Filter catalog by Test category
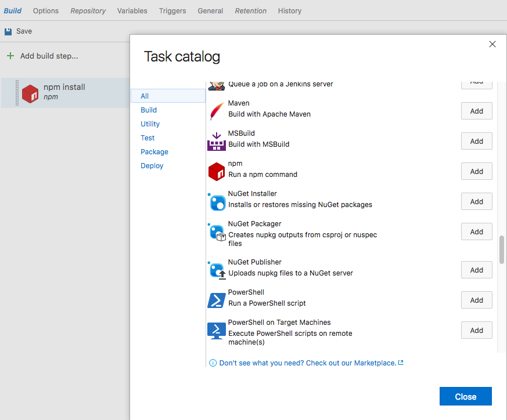The image size is (507, 420). (x=148, y=137)
